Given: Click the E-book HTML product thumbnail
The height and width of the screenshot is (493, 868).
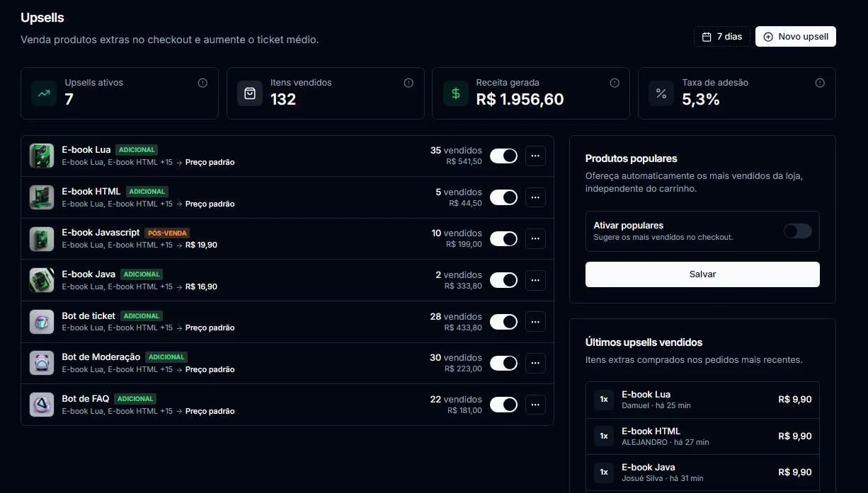Looking at the screenshot, I should [42, 197].
